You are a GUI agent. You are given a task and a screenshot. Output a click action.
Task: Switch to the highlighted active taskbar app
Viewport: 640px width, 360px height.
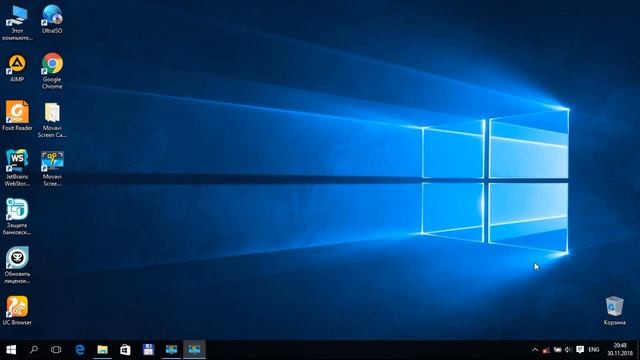click(194, 350)
